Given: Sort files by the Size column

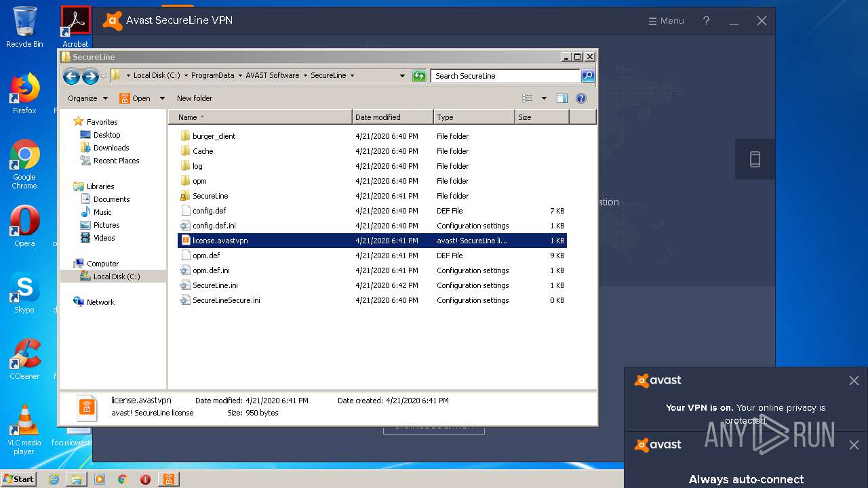Looking at the screenshot, I should pos(542,117).
